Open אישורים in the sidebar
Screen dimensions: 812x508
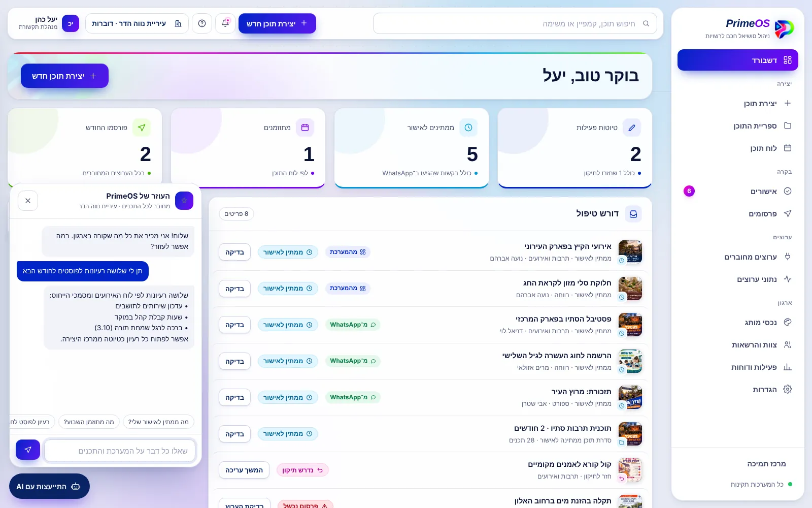pos(738,191)
